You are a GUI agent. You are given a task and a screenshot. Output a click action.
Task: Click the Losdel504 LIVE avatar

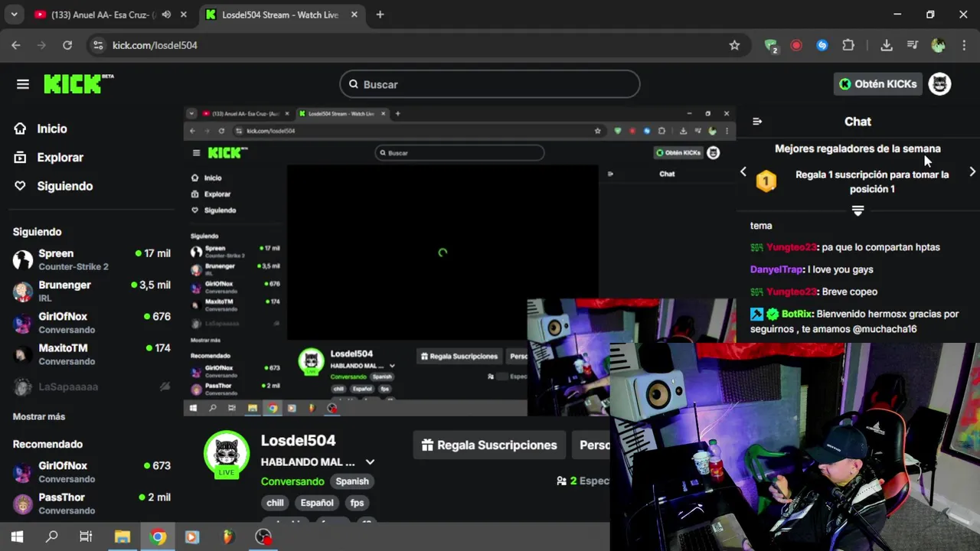click(227, 455)
